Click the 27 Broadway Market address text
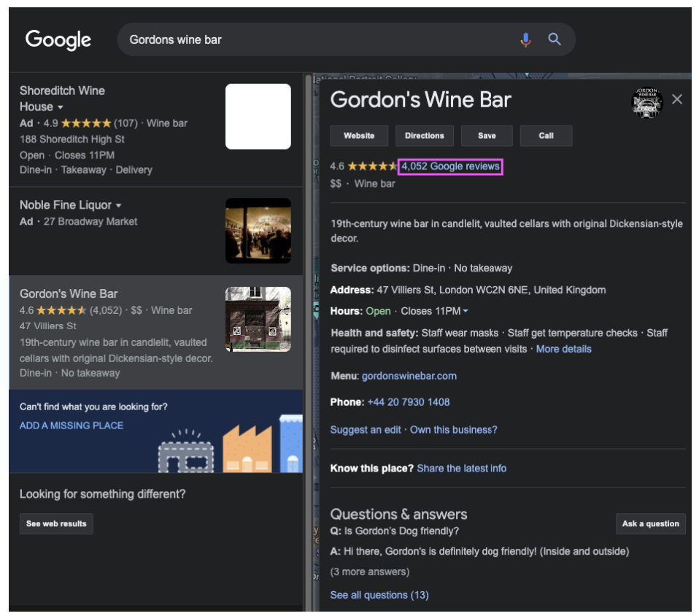Screen dimensions: 699x616 90,222
